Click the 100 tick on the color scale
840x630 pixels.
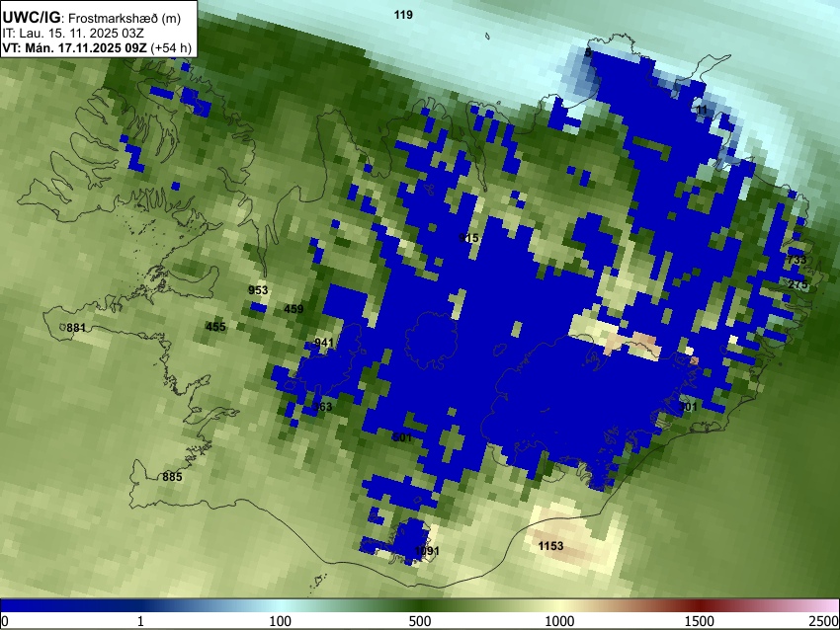pyautogui.click(x=280, y=621)
